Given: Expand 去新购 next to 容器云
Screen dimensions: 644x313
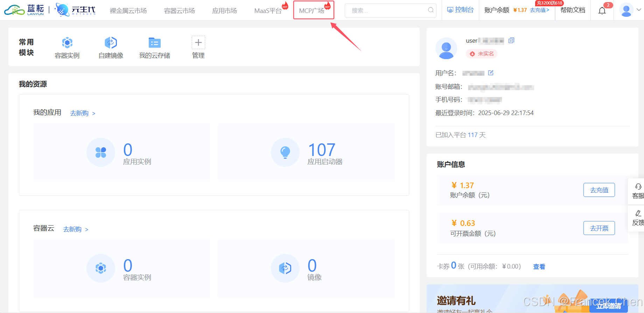Looking at the screenshot, I should click(76, 229).
